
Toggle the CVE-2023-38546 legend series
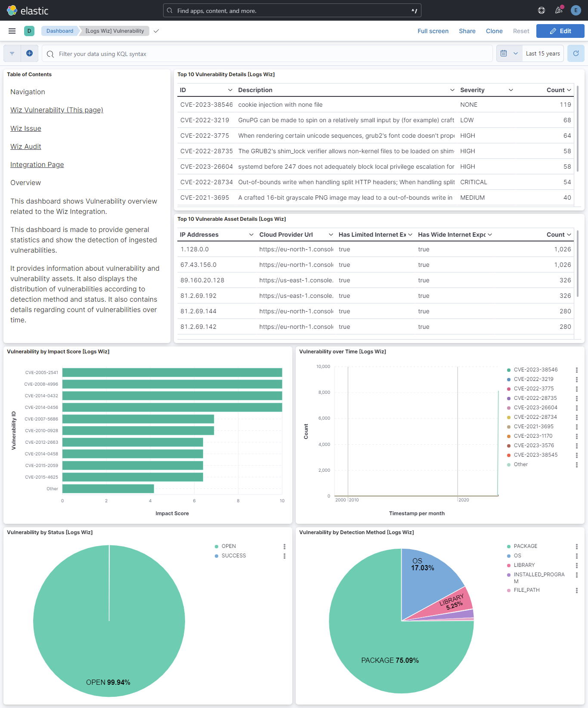pyautogui.click(x=535, y=370)
